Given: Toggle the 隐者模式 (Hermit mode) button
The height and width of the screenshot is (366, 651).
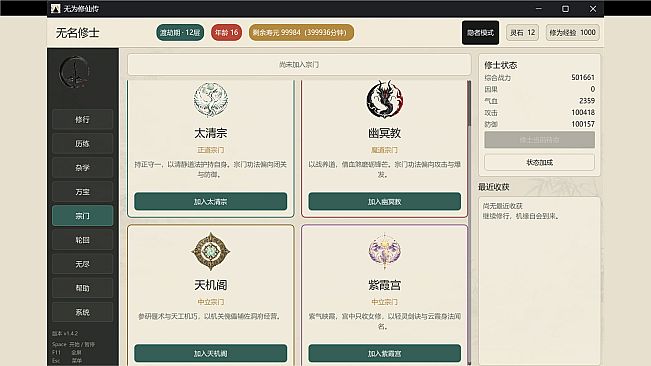Looking at the screenshot, I should coord(480,32).
